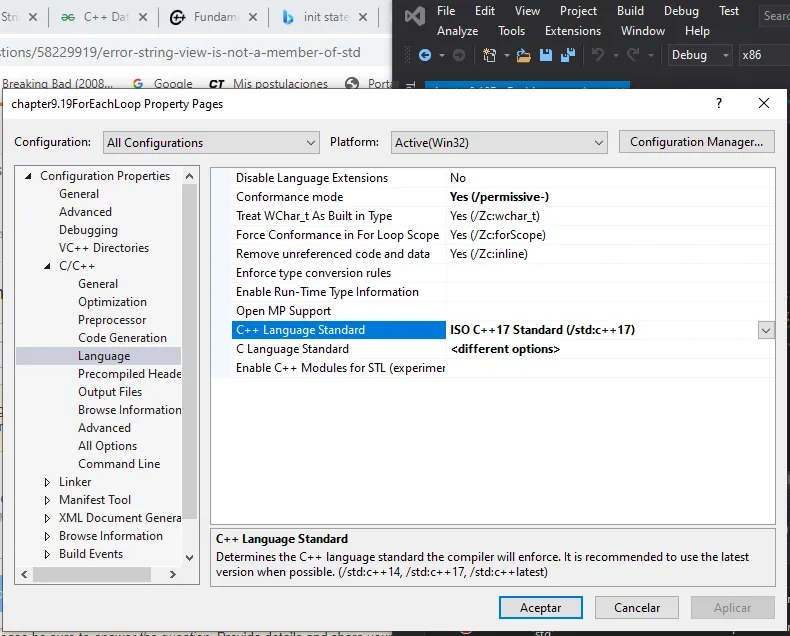Image resolution: width=790 pixels, height=636 pixels.
Task: Click the Configuration Manager button
Action: coord(696,142)
